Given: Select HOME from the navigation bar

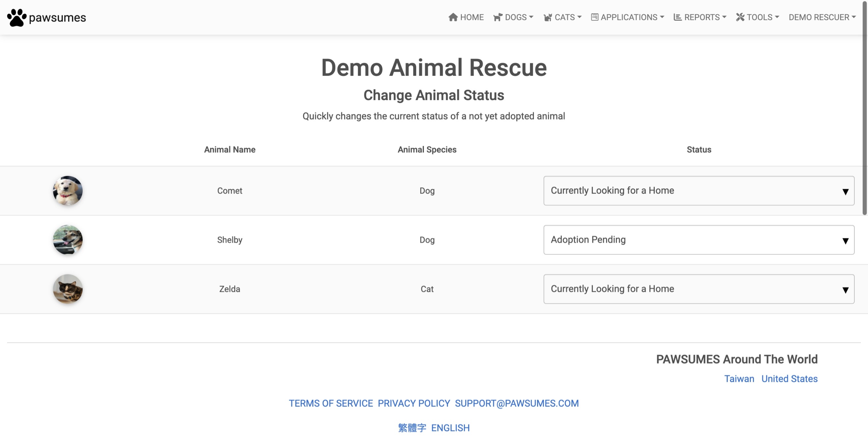Looking at the screenshot, I should pyautogui.click(x=472, y=17).
